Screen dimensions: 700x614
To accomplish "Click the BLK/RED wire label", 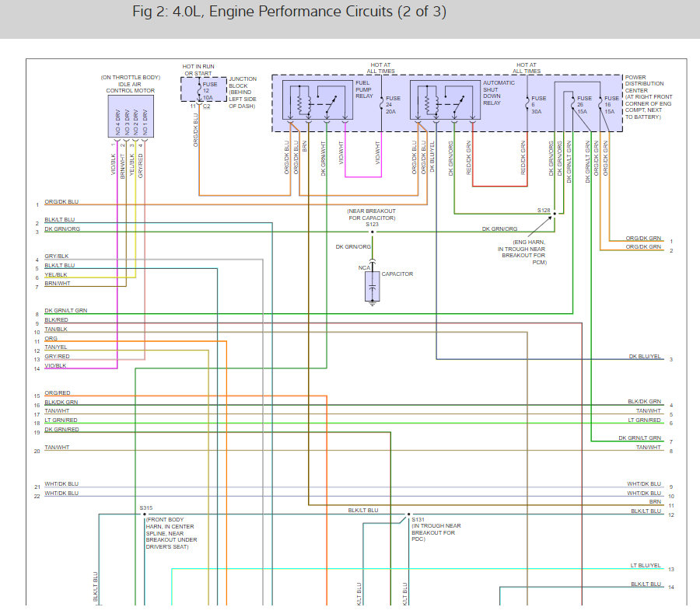I will point(56,320).
